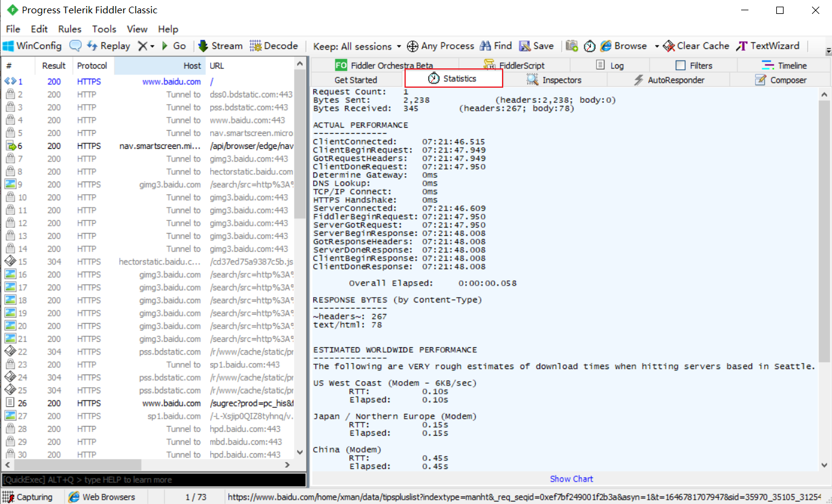Sort sessions by the Protocol column header
This screenshot has height=504, width=832.
(93, 65)
